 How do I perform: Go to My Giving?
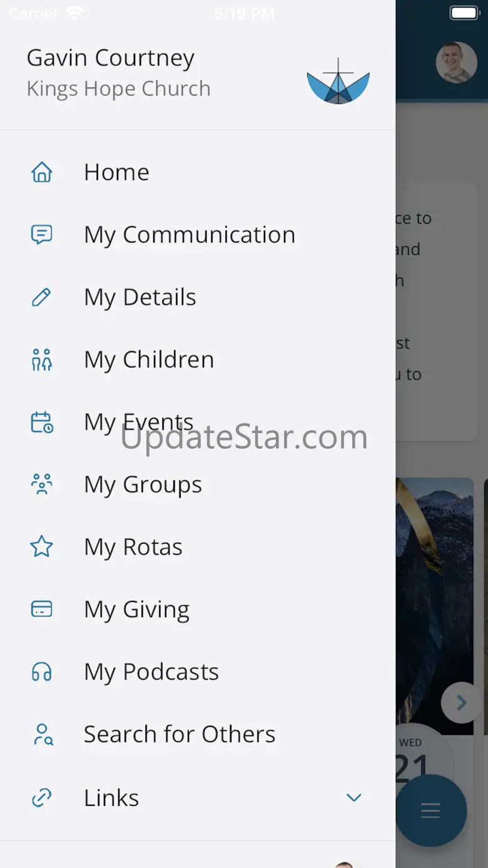198,609
